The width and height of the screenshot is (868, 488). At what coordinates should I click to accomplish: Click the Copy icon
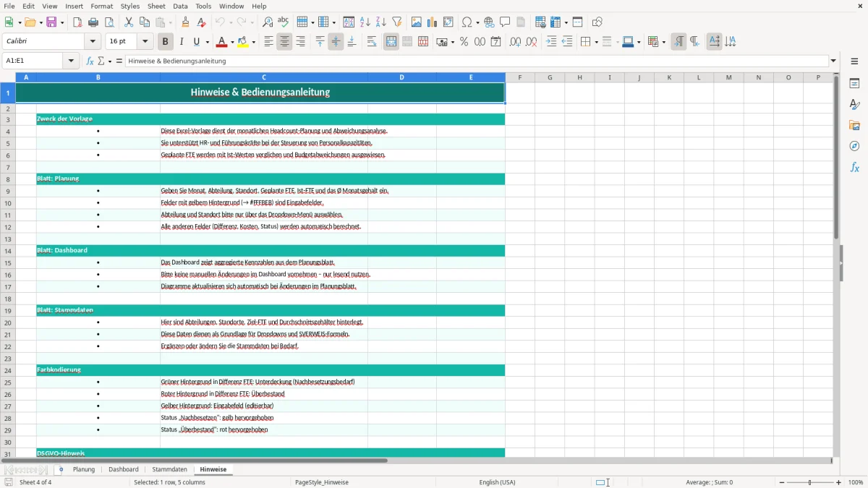[x=145, y=22]
